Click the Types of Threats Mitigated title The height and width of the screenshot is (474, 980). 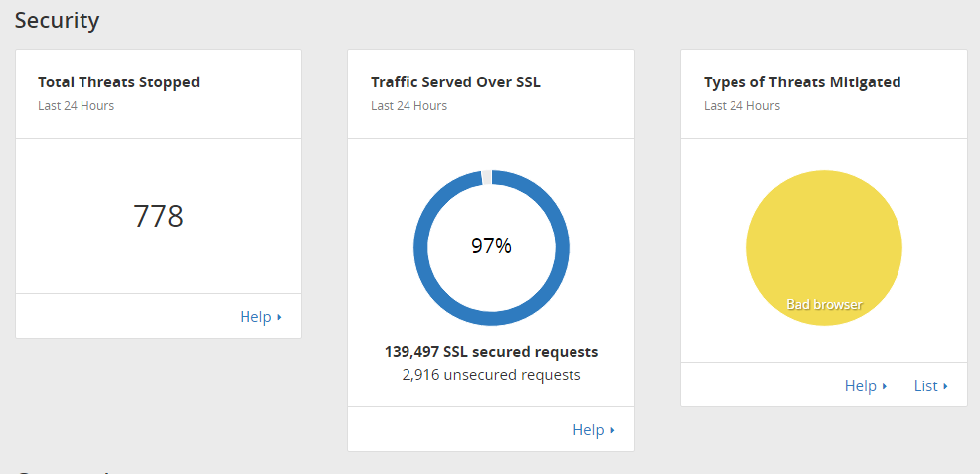pos(802,82)
